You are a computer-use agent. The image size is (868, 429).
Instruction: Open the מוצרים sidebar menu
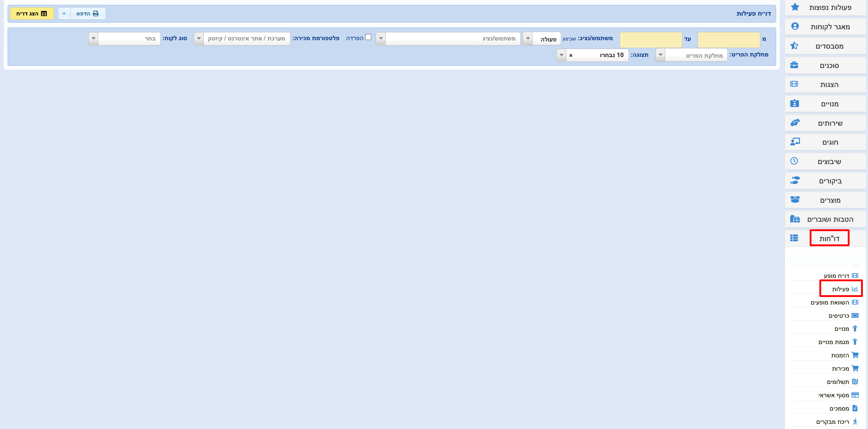[826, 200]
